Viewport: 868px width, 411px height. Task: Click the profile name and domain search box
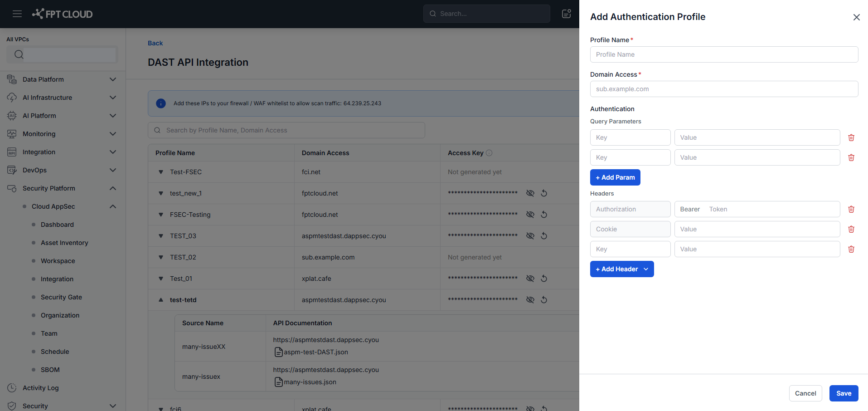(286, 130)
